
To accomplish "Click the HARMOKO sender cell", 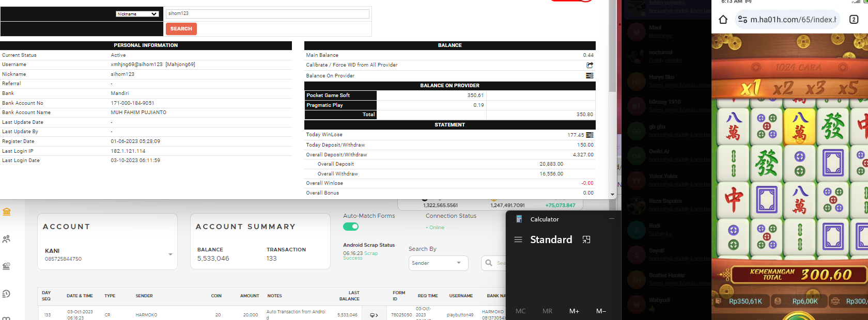I will click(x=146, y=315).
